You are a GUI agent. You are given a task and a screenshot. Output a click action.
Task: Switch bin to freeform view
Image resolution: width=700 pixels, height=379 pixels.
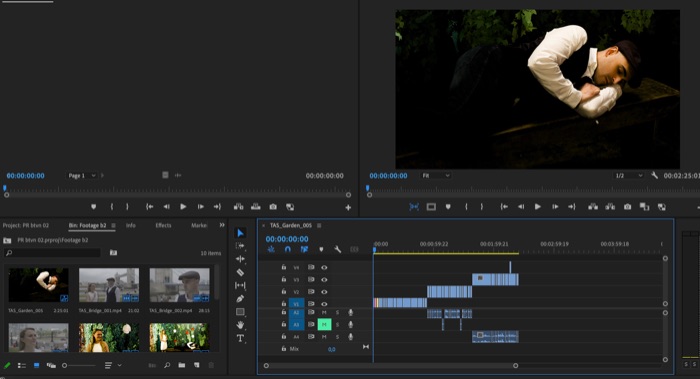(x=51, y=365)
